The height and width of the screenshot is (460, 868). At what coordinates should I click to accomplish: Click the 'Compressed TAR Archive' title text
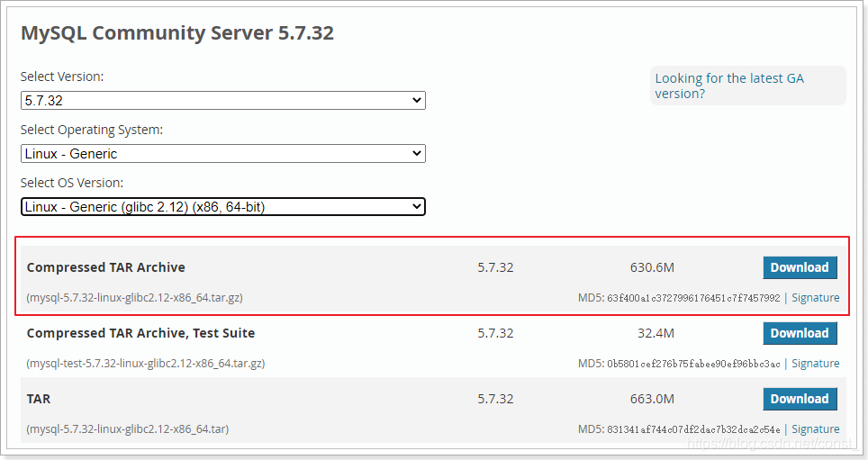[x=105, y=267]
